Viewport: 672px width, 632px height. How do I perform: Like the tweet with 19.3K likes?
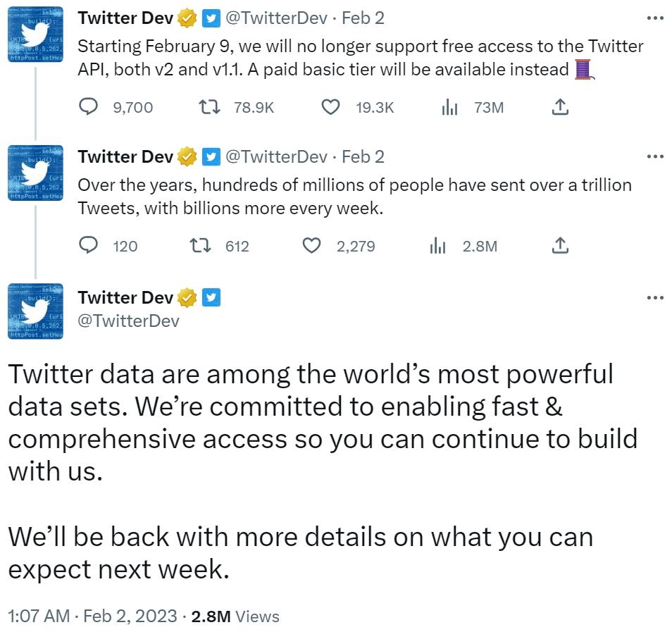(330, 107)
